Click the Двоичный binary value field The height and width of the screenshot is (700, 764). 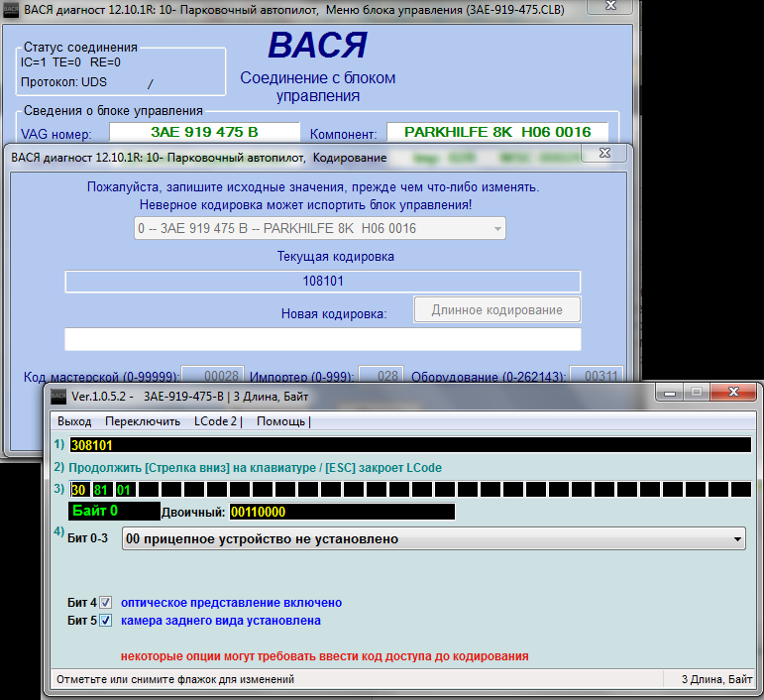point(342,513)
